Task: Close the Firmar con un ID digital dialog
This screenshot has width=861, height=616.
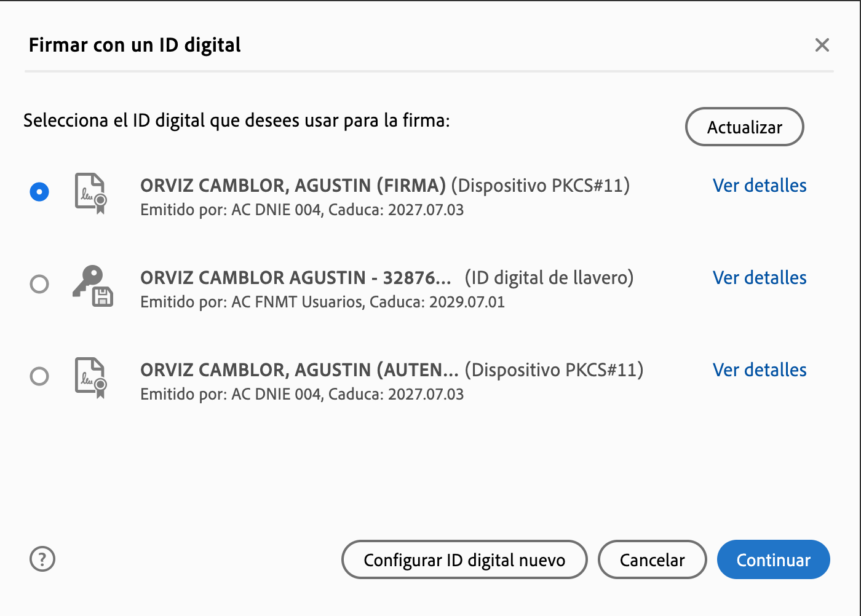Action: [x=822, y=45]
